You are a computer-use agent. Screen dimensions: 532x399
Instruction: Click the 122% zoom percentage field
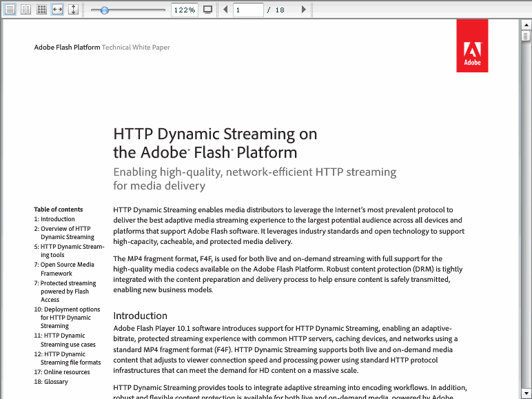coord(184,10)
